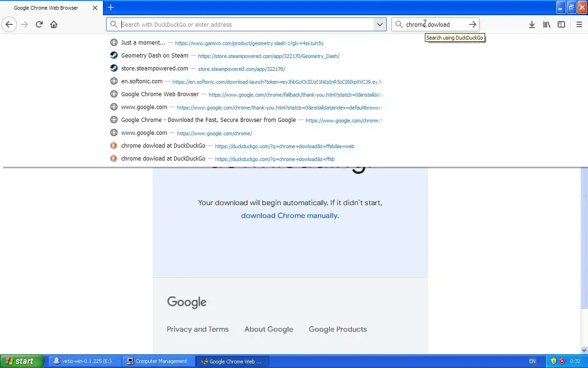The height and width of the screenshot is (368, 588).
Task: Select store.steampowered.com suggestion
Action: click(247, 69)
